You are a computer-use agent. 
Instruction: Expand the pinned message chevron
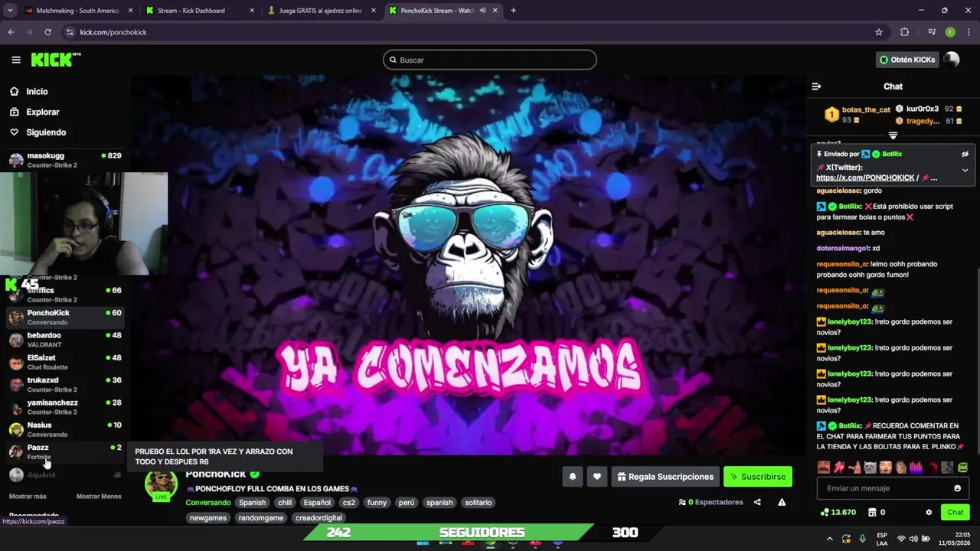tap(965, 171)
